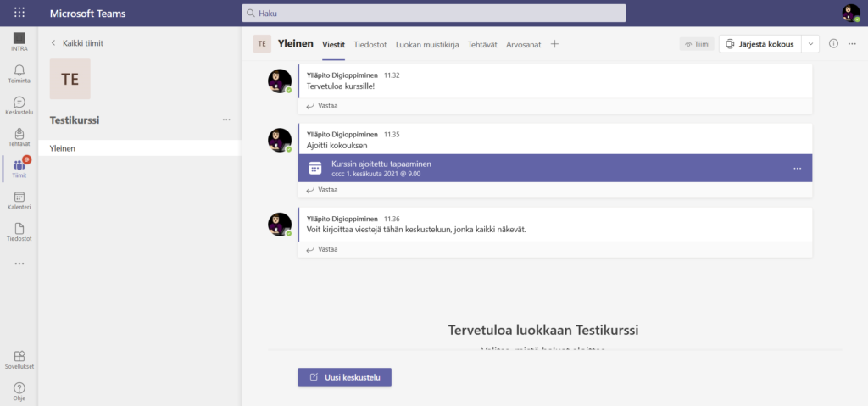Open Luokan muistikirja tab

pos(427,45)
